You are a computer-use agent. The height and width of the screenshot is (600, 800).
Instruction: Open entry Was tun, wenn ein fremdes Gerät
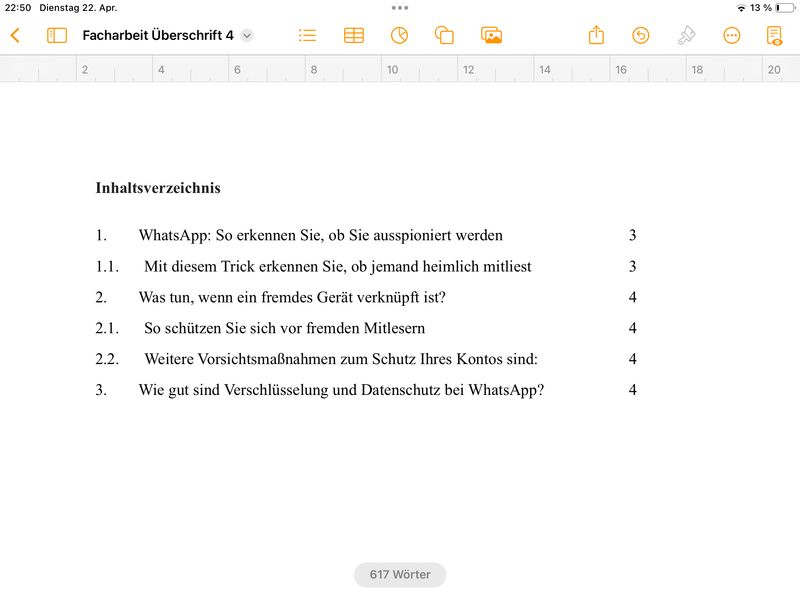click(x=292, y=297)
